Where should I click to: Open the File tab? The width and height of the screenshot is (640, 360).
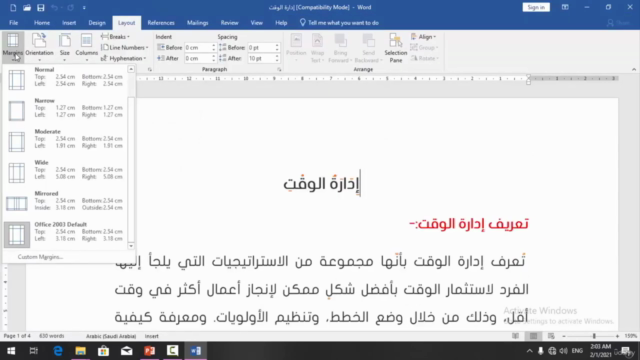(13, 23)
